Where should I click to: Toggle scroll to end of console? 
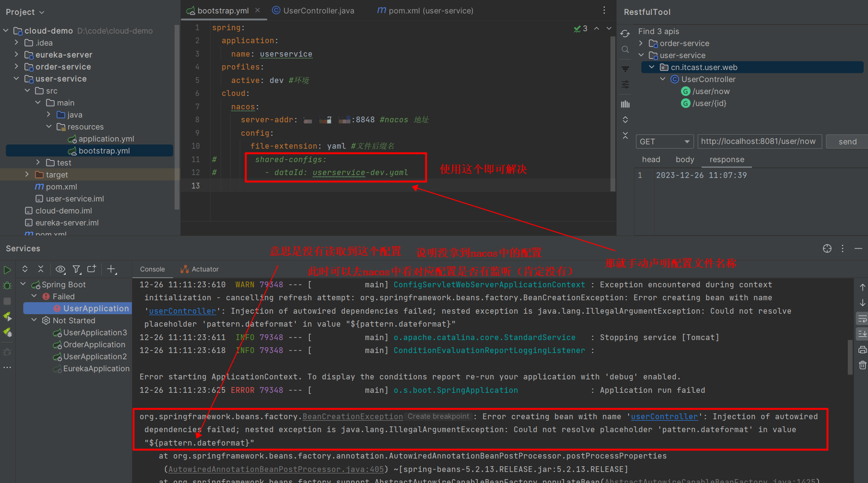(x=862, y=334)
